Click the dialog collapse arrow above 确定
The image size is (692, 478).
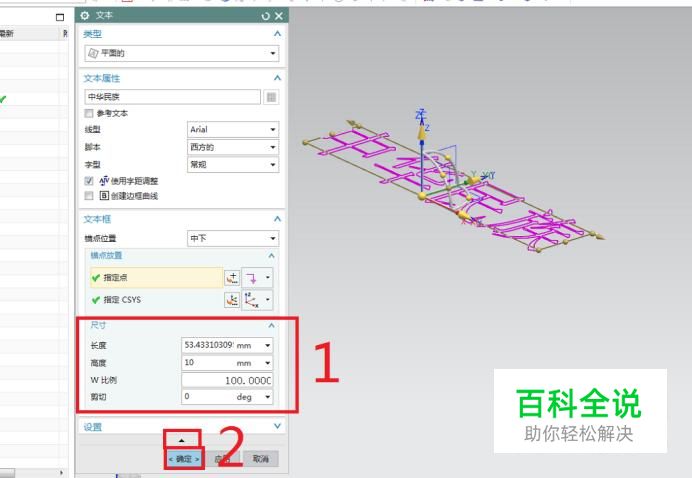click(x=181, y=440)
